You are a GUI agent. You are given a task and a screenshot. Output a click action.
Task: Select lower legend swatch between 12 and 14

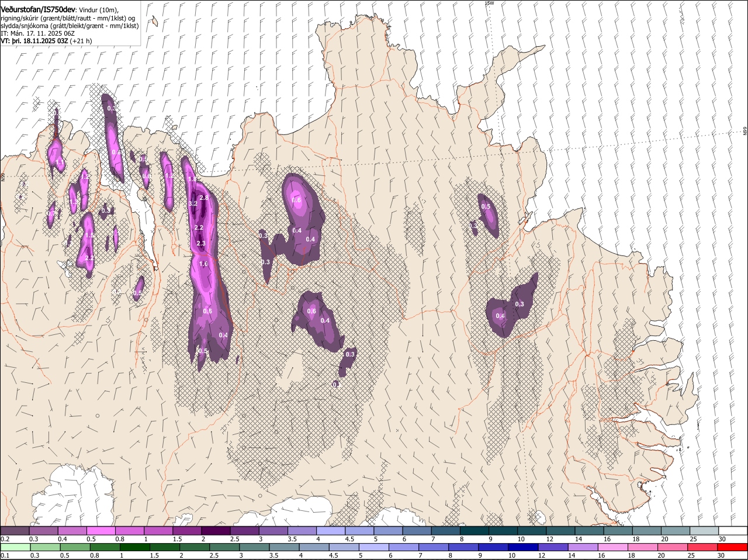pos(553,547)
